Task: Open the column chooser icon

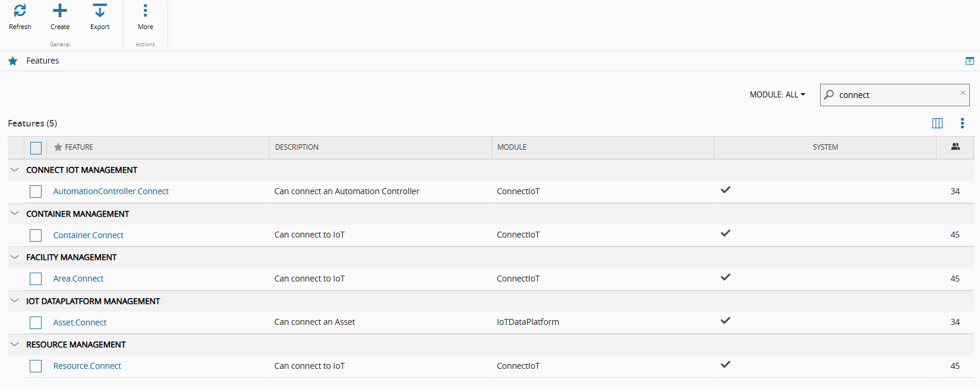Action: click(937, 124)
